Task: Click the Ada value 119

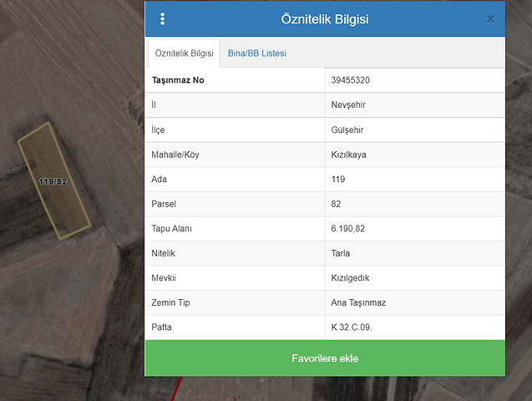Action: pos(338,180)
